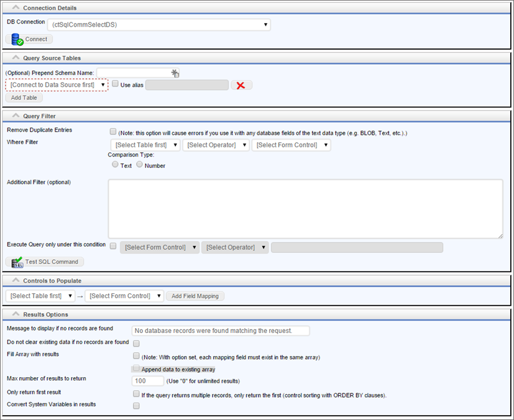Collapse the Connection Details section

click(15, 8)
